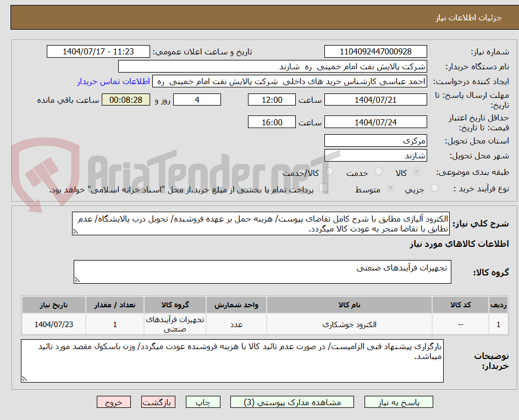Click the resize corner icon of گروه کالا box

(x=78, y=279)
